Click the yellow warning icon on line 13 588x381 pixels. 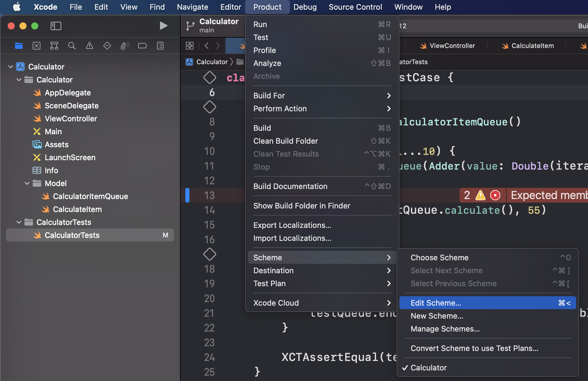480,195
